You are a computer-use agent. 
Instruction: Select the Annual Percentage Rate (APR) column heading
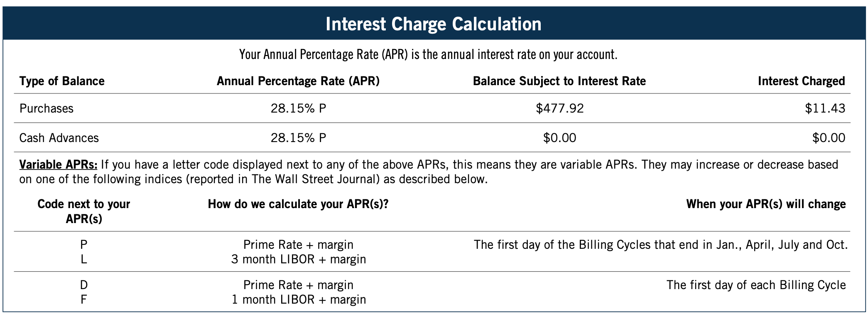click(x=298, y=81)
